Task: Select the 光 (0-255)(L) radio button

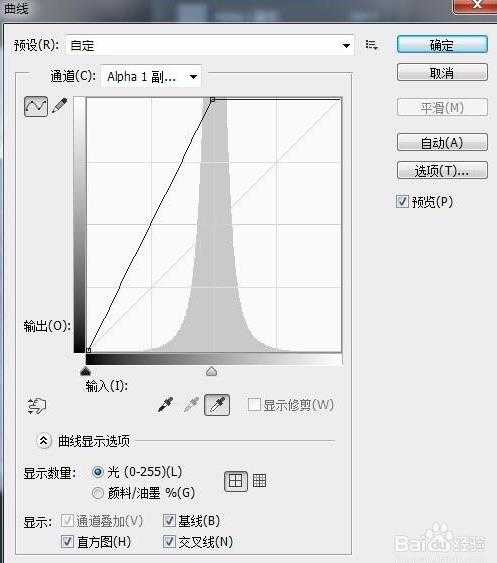Action: 98,472
